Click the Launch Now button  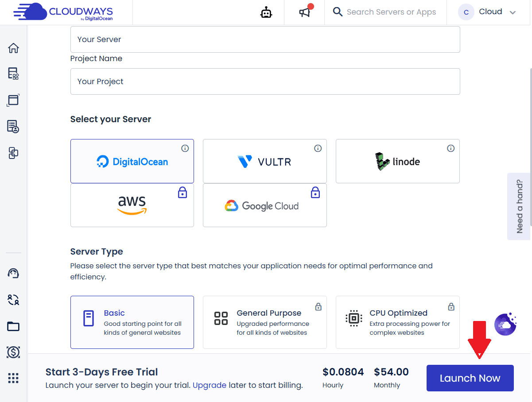470,378
